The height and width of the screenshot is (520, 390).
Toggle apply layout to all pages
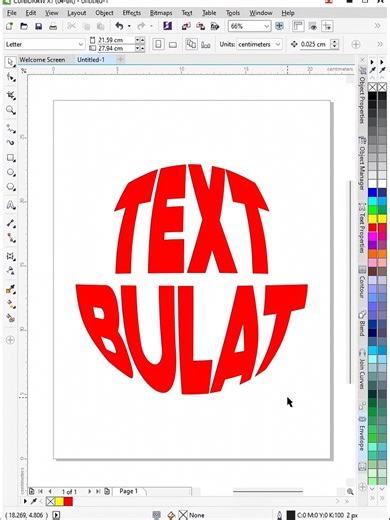click(191, 44)
